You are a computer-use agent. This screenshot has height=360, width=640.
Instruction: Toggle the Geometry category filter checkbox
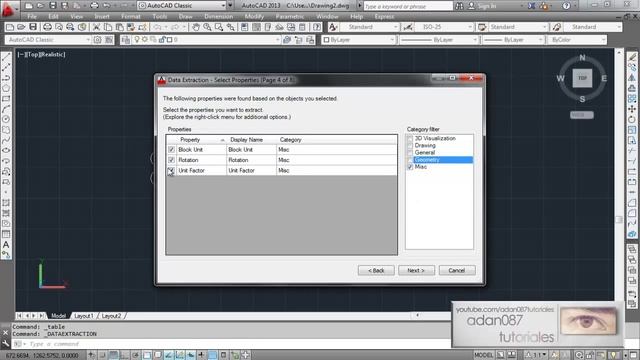coord(410,160)
